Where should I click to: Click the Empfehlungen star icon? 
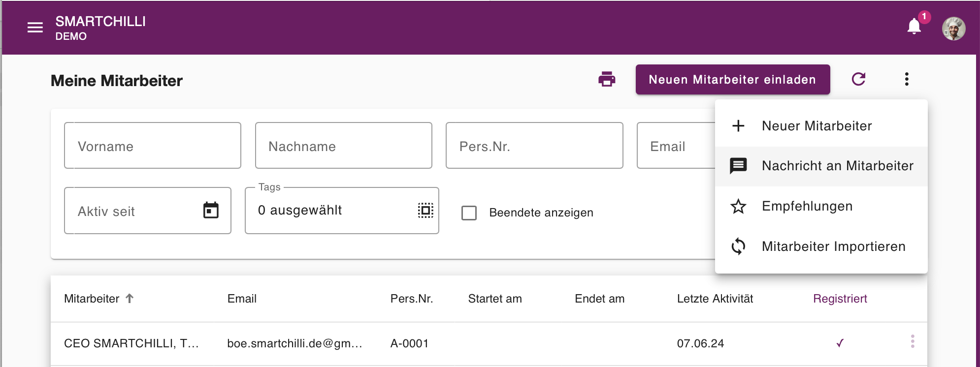point(738,206)
